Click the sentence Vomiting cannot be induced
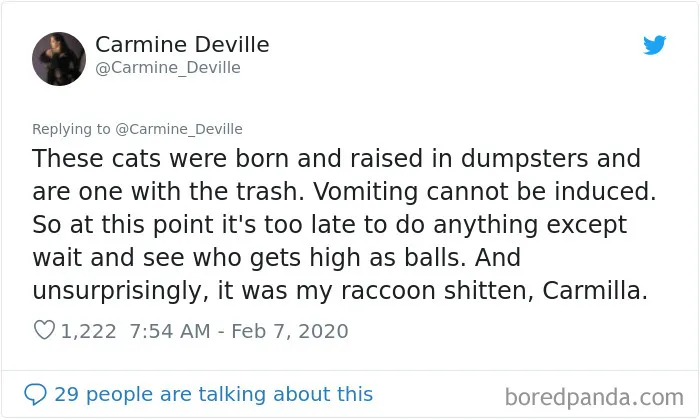 click(484, 191)
